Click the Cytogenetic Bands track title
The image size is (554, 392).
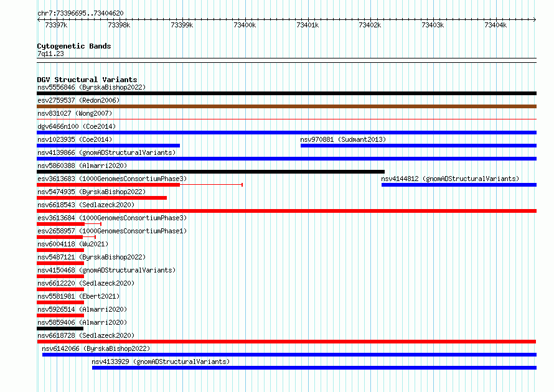click(74, 46)
